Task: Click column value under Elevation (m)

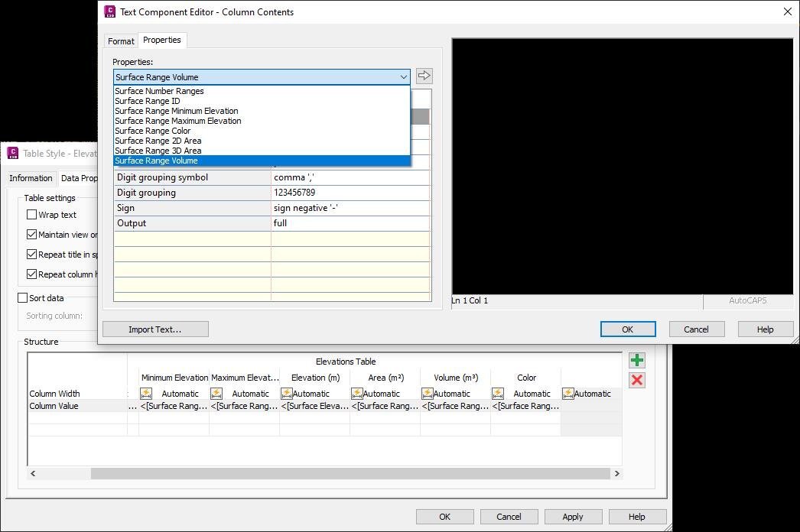Action: coord(315,406)
